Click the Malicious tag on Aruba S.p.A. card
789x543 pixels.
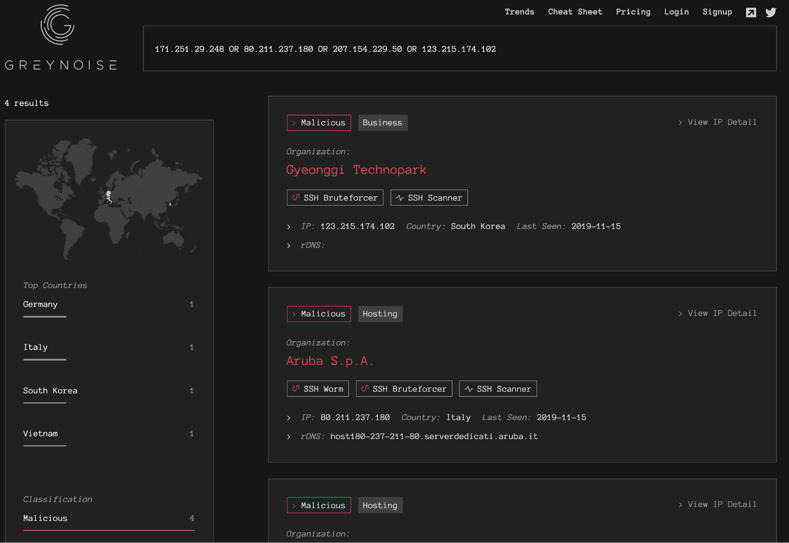click(319, 314)
